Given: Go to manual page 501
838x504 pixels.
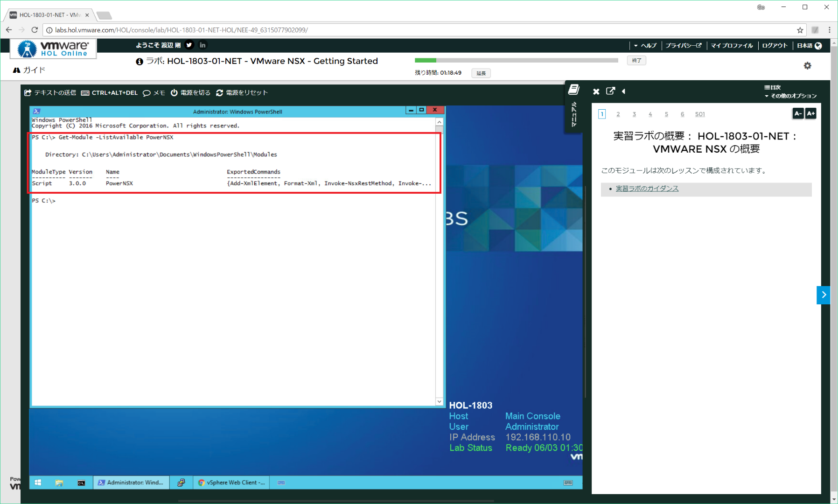Looking at the screenshot, I should tap(700, 114).
